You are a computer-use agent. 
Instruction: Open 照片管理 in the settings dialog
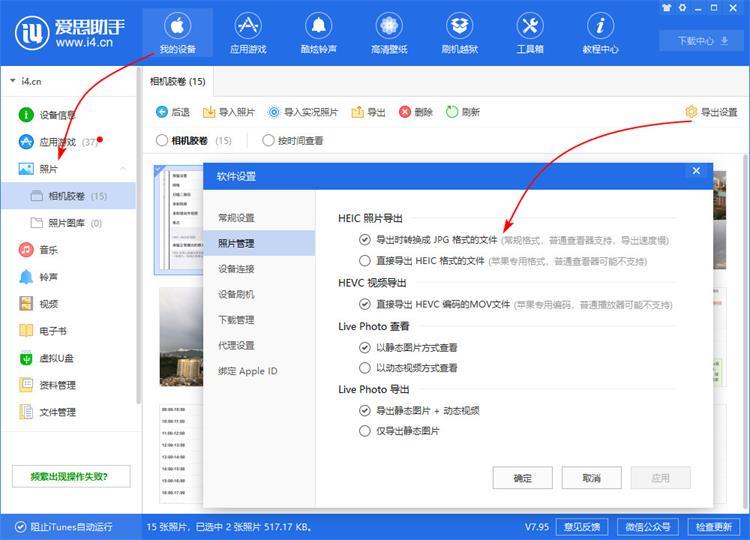259,243
